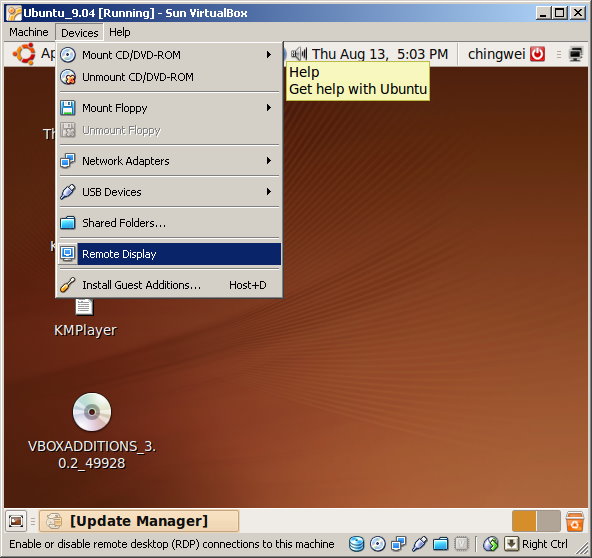
Task: Toggle Remote Display option
Action: point(170,254)
